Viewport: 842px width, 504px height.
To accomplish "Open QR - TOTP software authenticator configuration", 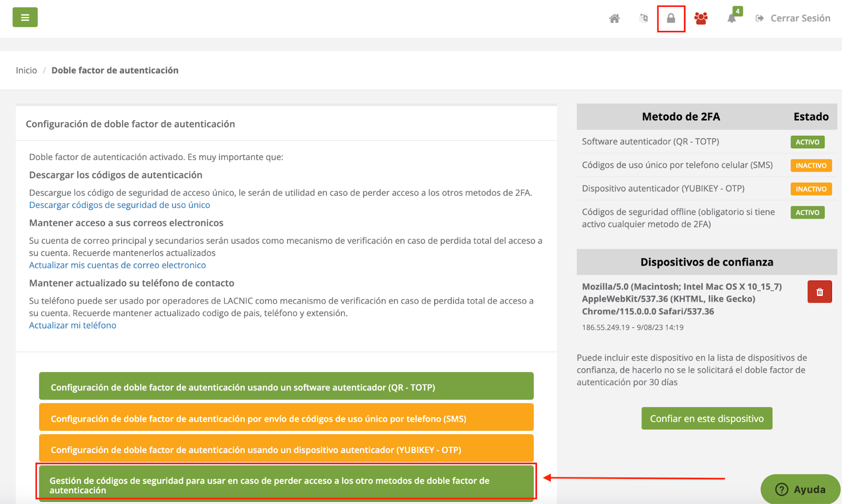I will tap(286, 387).
